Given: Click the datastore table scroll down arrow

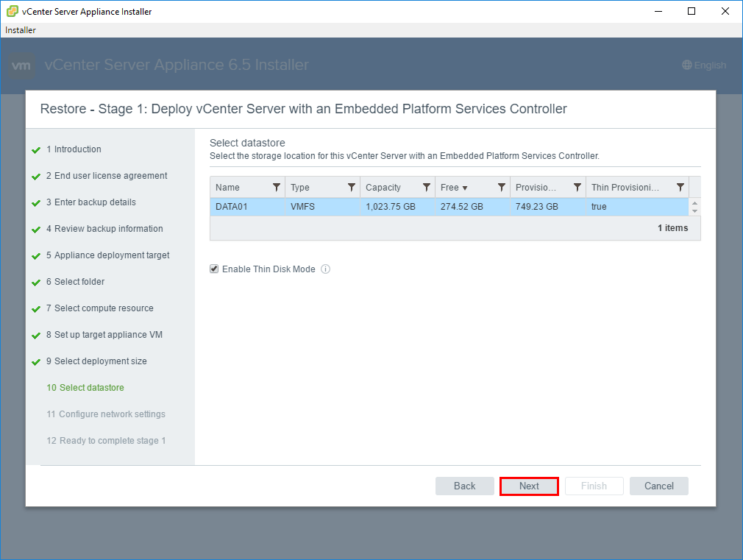Looking at the screenshot, I should 694,211.
